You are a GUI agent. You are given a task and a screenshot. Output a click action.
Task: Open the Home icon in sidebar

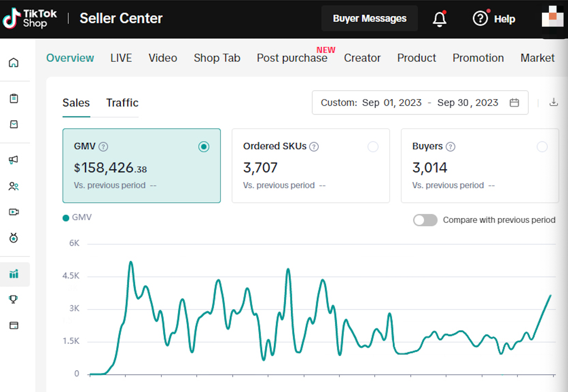tap(13, 62)
